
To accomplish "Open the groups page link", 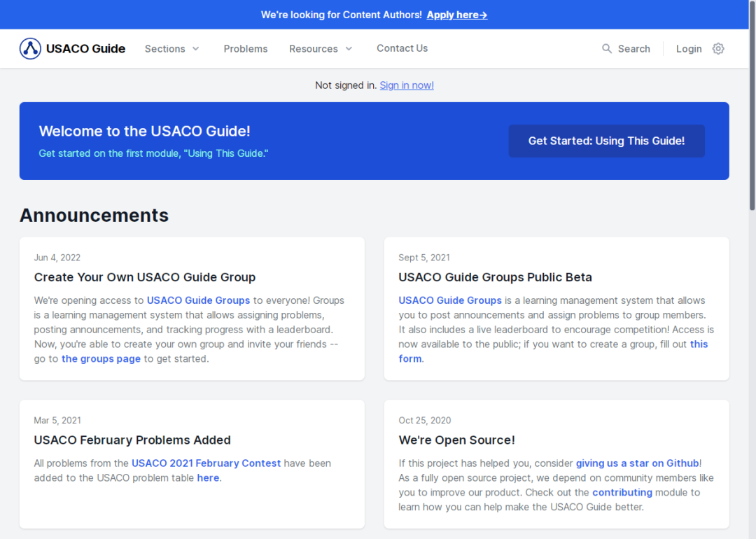I will 101,358.
